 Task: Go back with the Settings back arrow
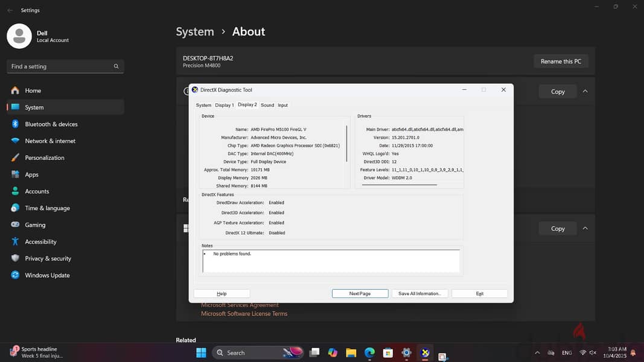coord(10,10)
